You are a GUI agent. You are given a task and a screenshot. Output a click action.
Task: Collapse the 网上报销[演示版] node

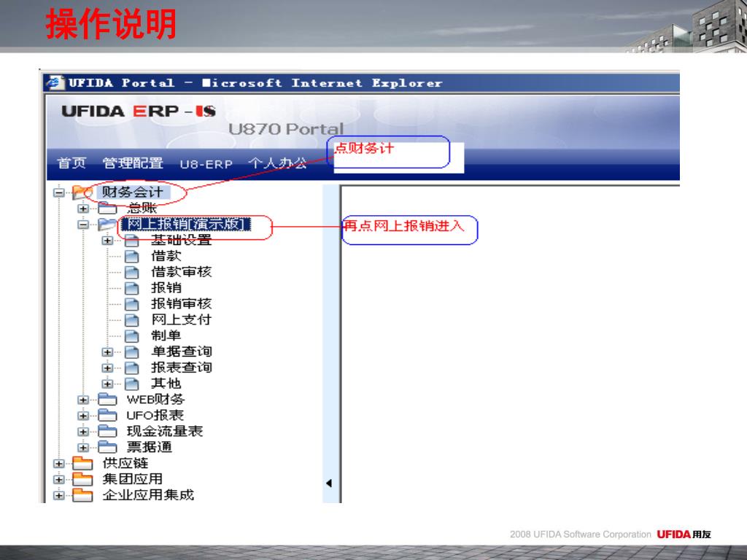tap(83, 225)
